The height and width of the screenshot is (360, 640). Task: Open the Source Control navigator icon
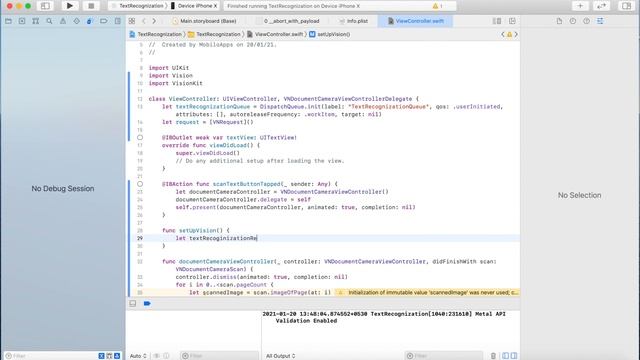(x=22, y=21)
